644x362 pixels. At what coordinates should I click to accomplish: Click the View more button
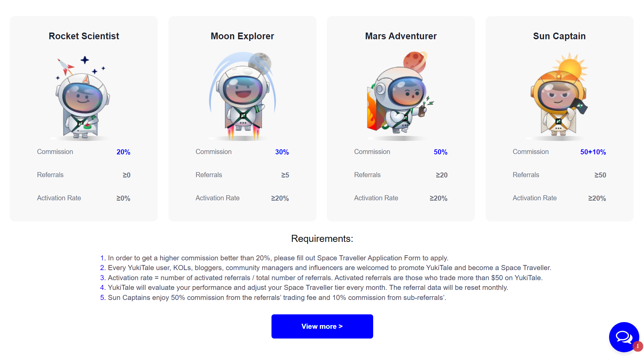[x=322, y=326]
